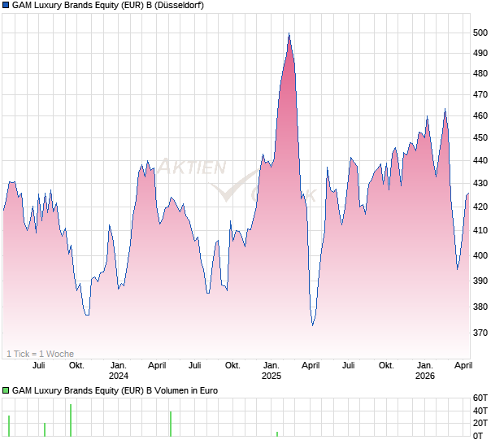Click the small green volume bar below Jan. 2025
504x444 pixels.
[277, 433]
